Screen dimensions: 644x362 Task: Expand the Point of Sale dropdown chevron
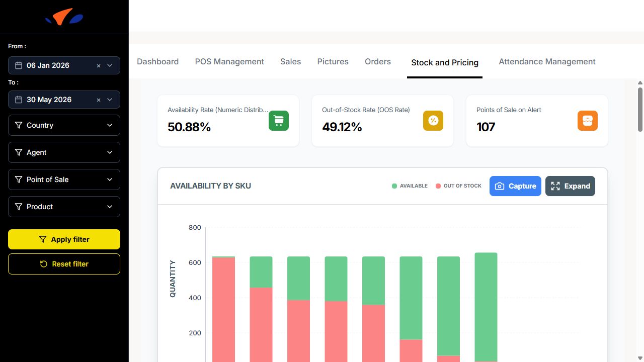click(x=110, y=179)
